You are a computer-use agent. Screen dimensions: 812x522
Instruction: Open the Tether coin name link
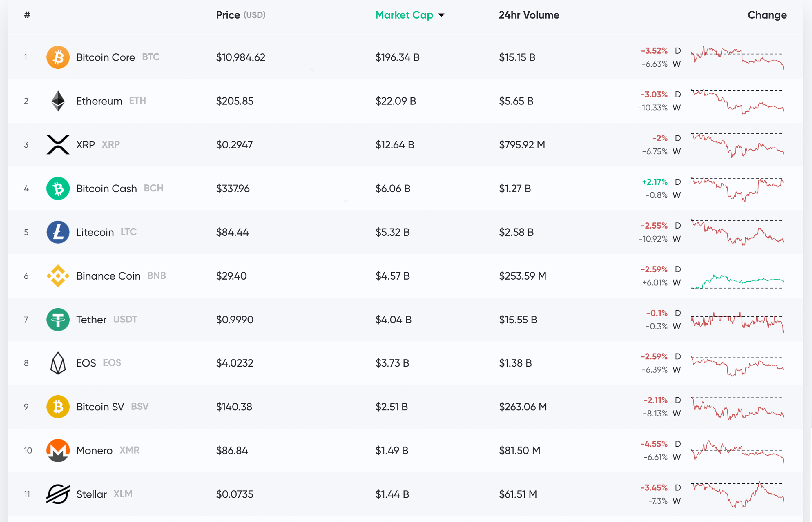click(91, 320)
